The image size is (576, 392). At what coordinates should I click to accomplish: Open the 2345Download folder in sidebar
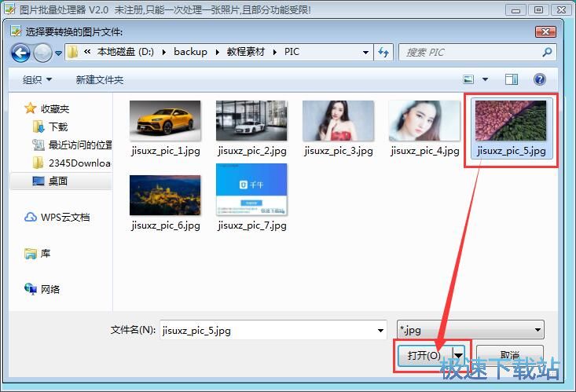(x=72, y=163)
